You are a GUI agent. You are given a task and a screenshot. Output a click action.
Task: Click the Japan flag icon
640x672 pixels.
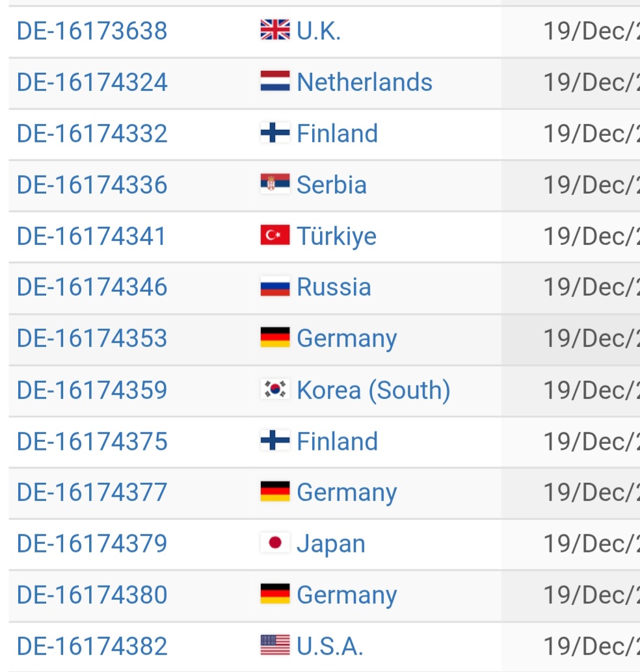(274, 543)
